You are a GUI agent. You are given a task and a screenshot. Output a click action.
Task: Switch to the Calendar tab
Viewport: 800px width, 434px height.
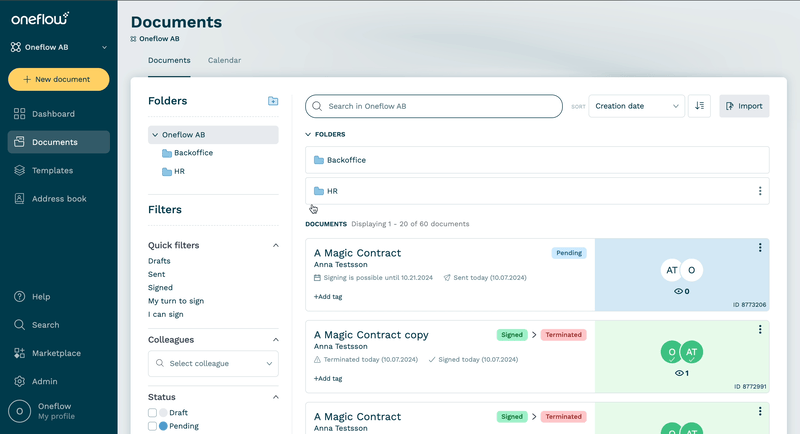pyautogui.click(x=224, y=60)
